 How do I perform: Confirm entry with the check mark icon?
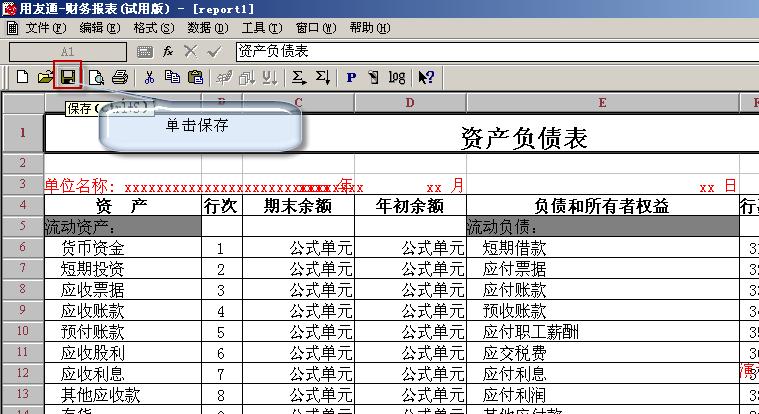[x=214, y=51]
